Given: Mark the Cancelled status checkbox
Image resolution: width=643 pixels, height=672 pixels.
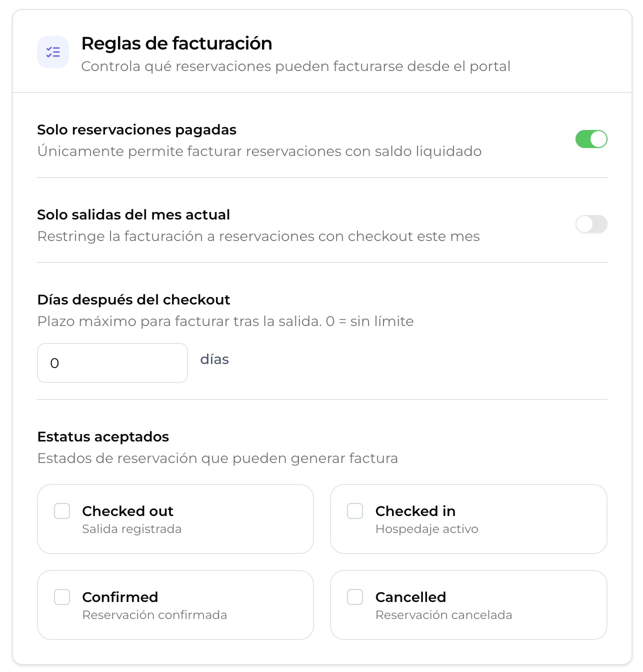Looking at the screenshot, I should click(x=355, y=597).
